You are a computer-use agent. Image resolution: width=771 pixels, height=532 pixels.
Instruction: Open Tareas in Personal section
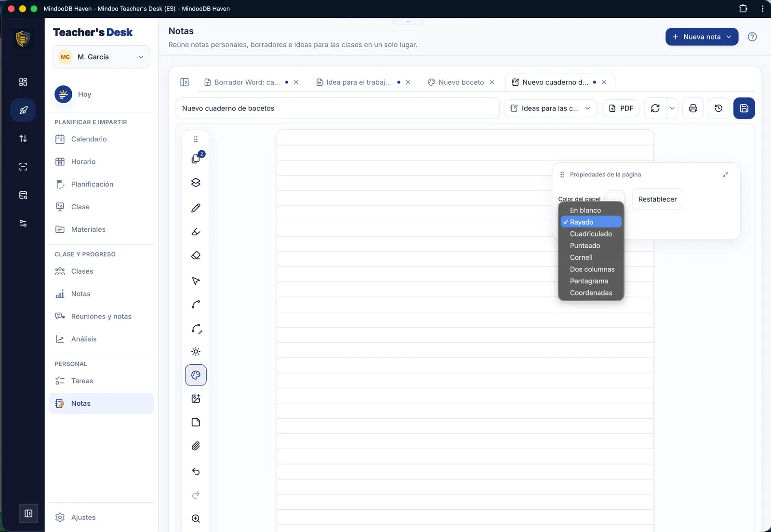[101, 381]
